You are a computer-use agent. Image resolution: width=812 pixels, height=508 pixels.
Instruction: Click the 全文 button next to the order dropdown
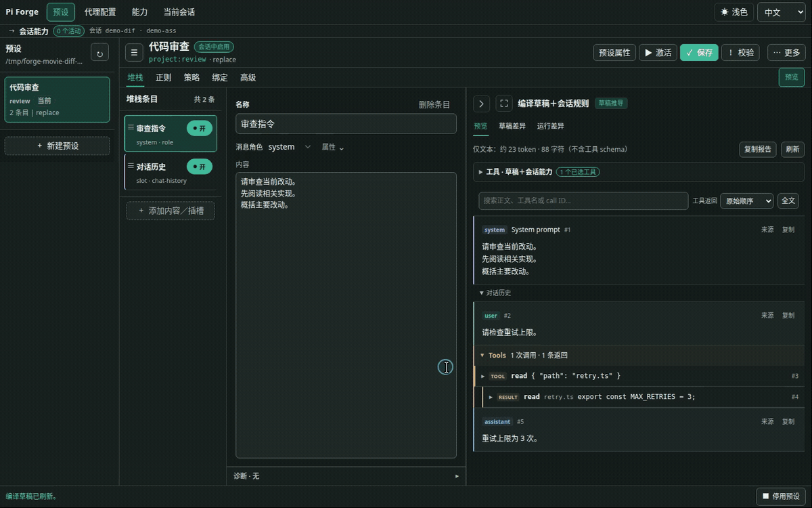(789, 200)
